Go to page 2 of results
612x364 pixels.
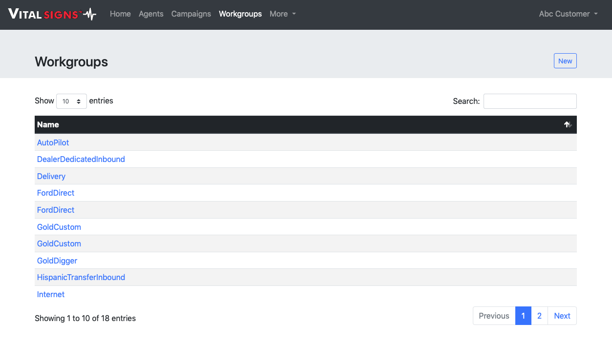[539, 316]
